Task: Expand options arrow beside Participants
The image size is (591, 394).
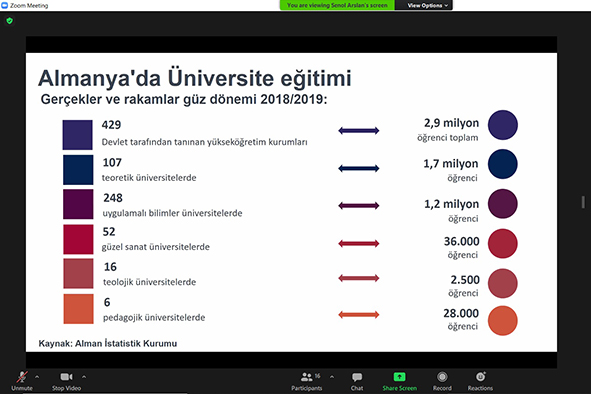Action: click(x=332, y=377)
